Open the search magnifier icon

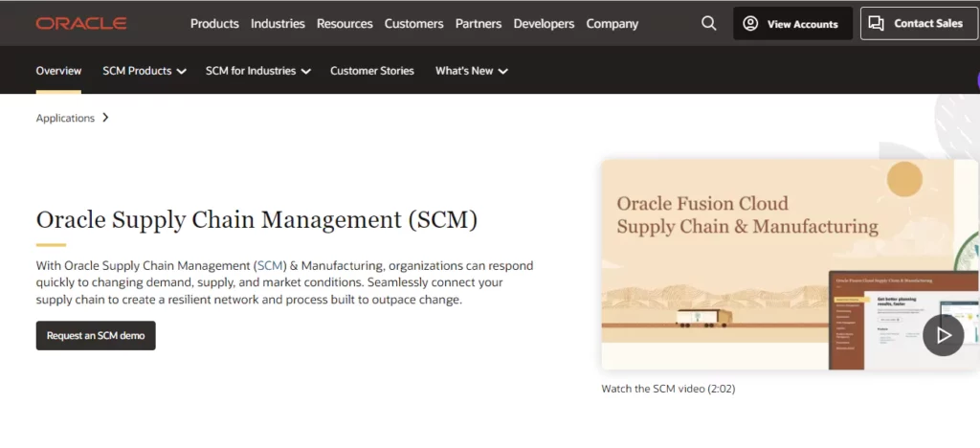709,24
